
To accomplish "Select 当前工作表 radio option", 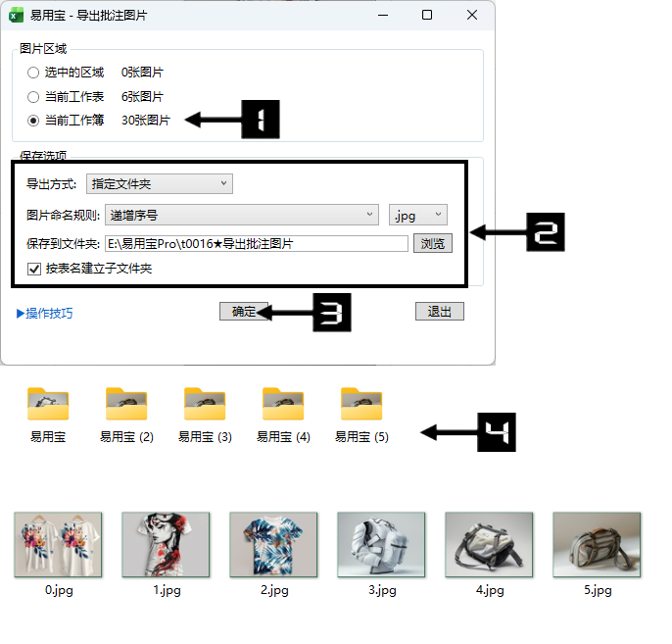I will [33, 97].
